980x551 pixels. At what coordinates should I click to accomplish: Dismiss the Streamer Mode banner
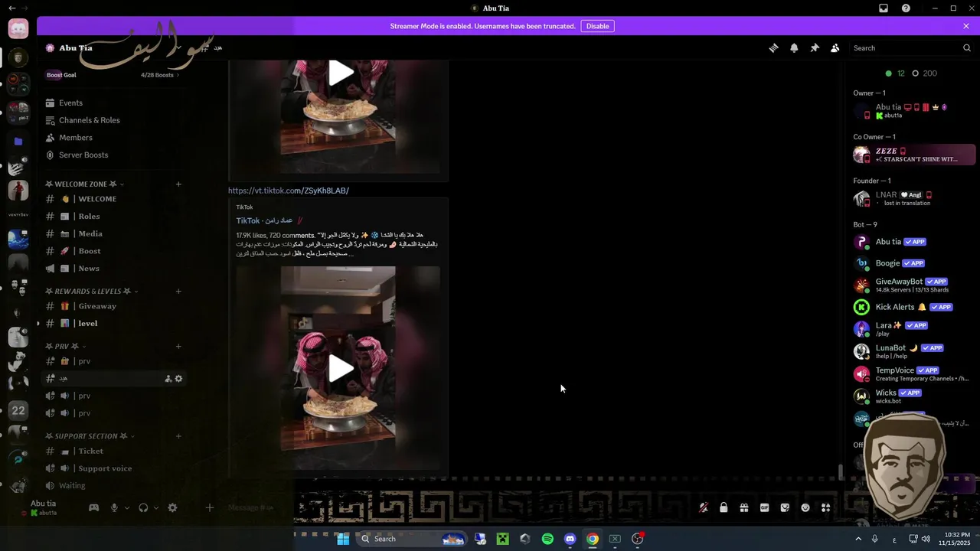pos(966,26)
